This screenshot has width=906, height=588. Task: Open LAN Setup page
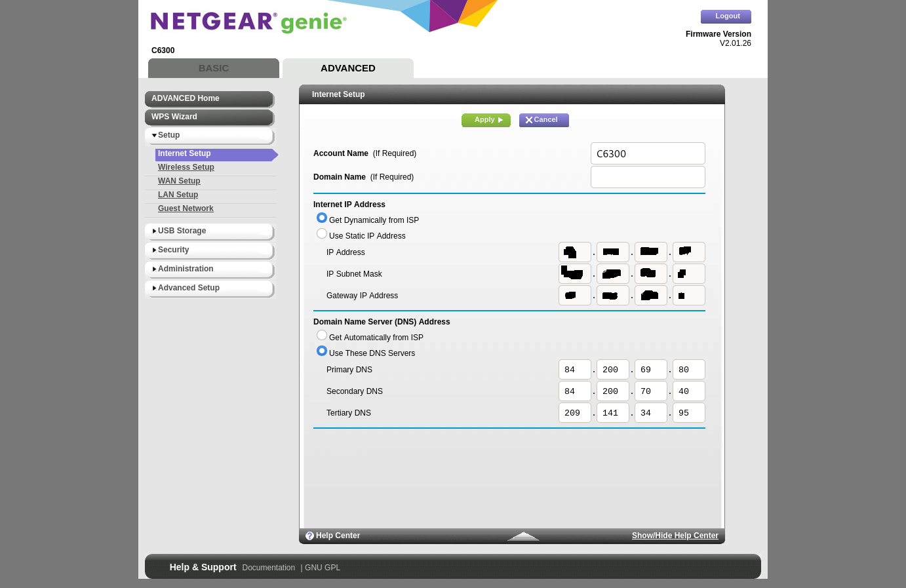pos(178,195)
